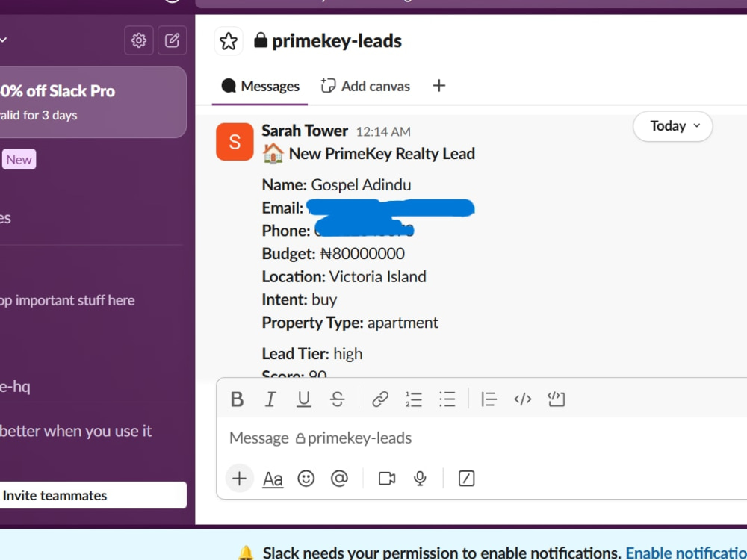Record an audio clip with microphone

point(420,478)
